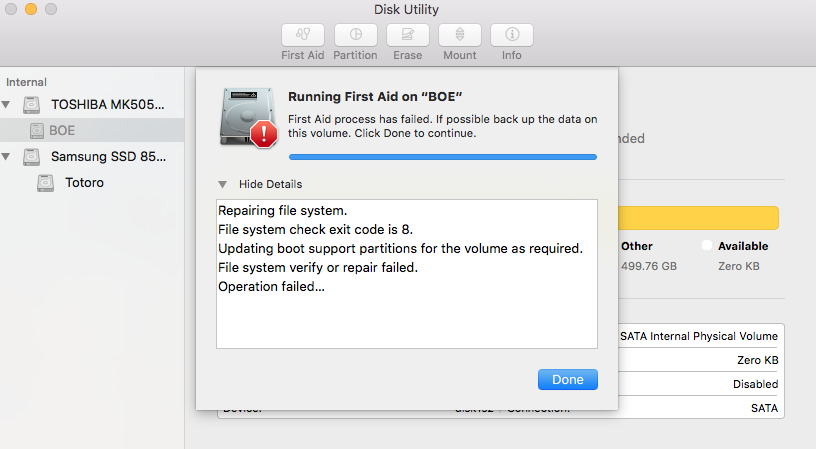Collapse the TOSHIBA drive disclosure triangle
This screenshot has width=816, height=449.
point(8,105)
